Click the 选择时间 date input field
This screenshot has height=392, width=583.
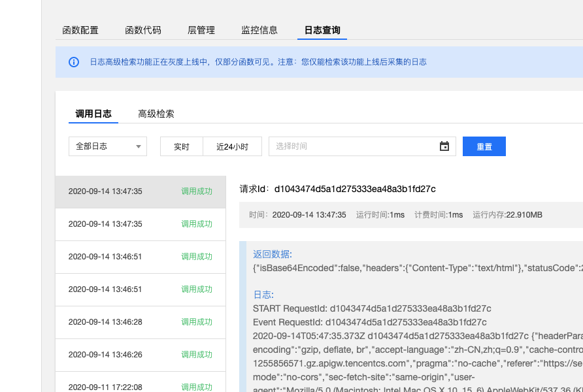[x=362, y=146]
